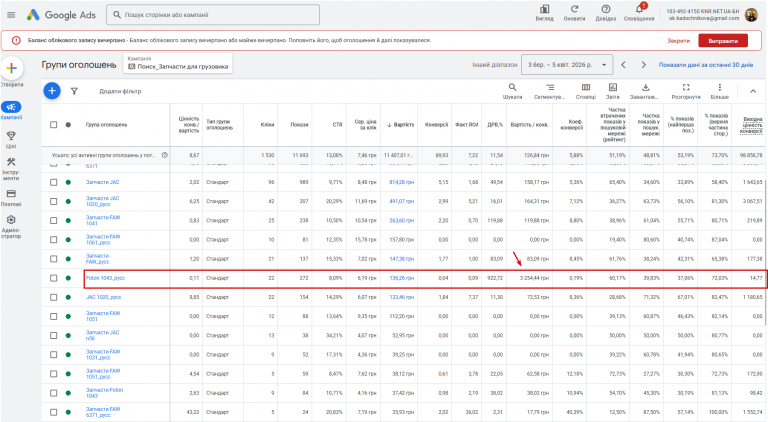Open the filter funnel icon
This screenshot has width=768, height=422.
74,90
